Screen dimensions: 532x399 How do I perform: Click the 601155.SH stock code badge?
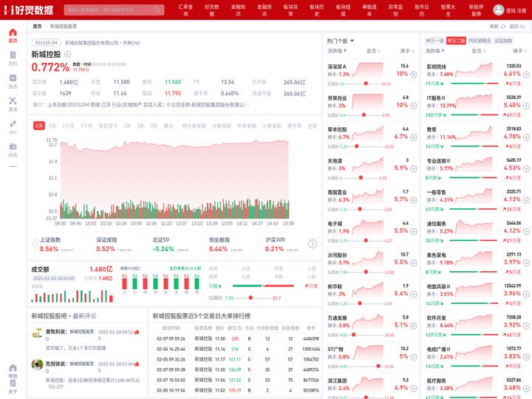[46, 43]
